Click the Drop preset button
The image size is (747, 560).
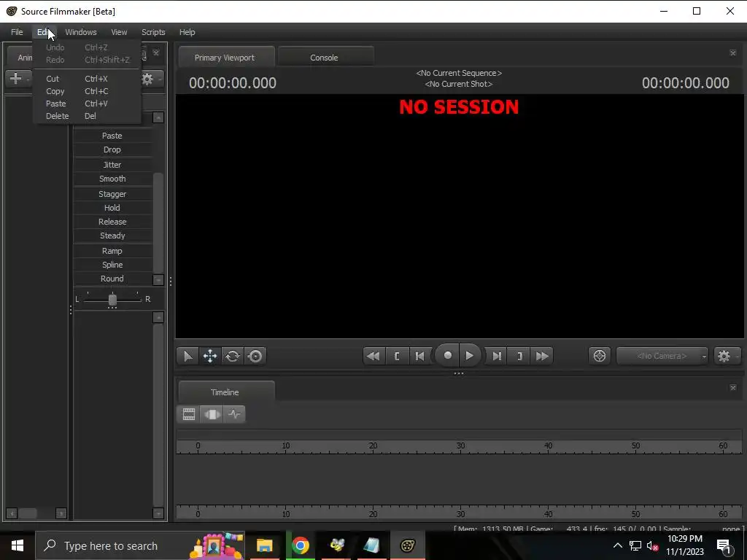click(112, 149)
